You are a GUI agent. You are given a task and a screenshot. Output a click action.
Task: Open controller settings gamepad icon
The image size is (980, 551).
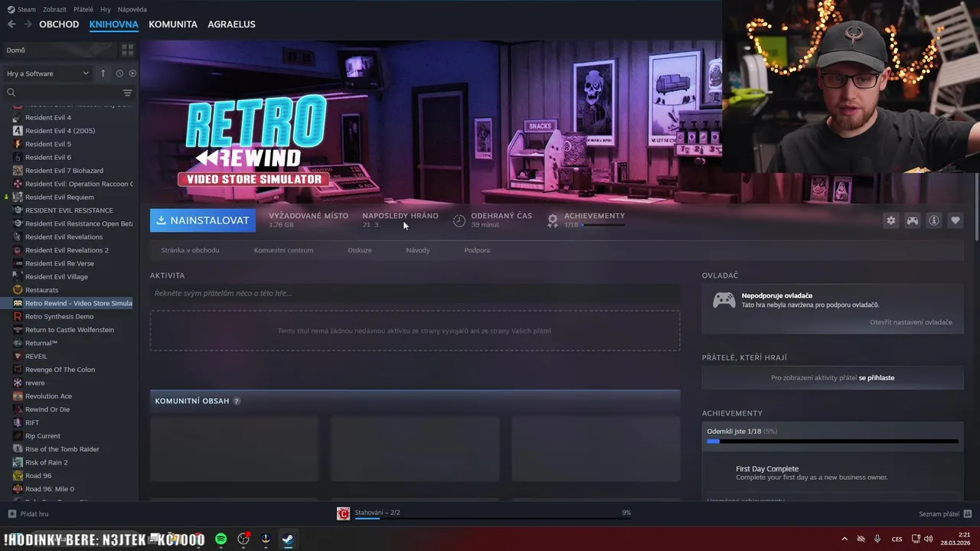click(x=913, y=220)
